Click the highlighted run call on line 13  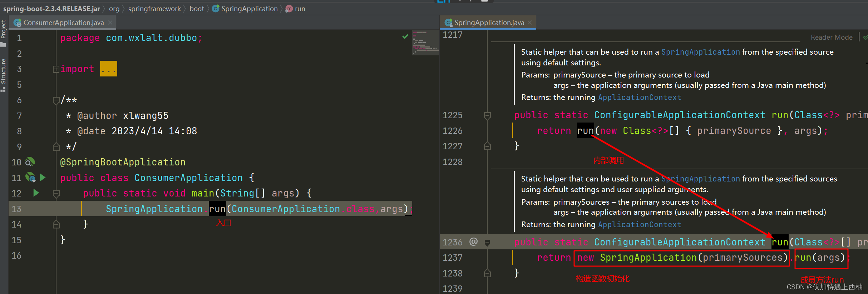point(217,209)
